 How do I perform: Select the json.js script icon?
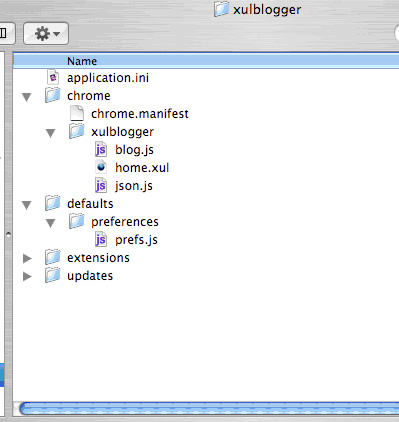point(101,185)
